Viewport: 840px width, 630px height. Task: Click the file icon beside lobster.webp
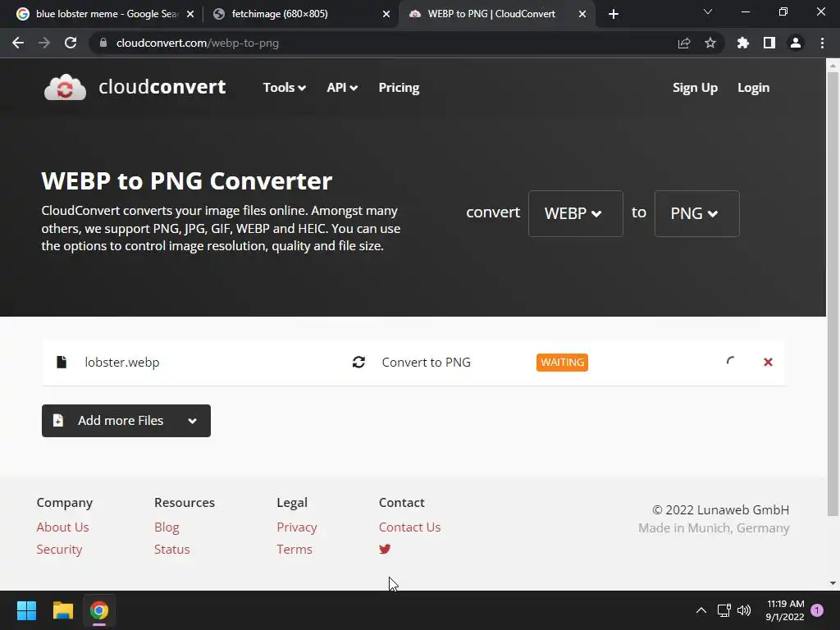pos(62,362)
